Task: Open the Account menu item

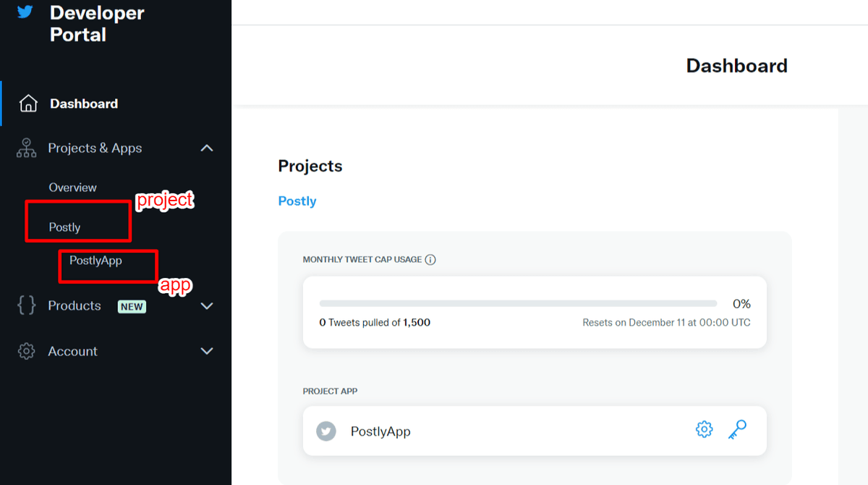Action: [x=72, y=351]
